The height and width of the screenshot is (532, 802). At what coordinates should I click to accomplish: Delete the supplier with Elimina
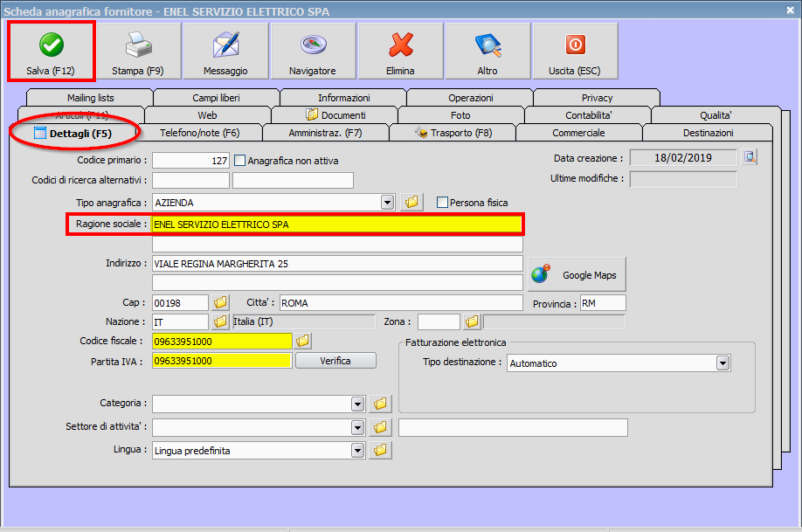400,52
